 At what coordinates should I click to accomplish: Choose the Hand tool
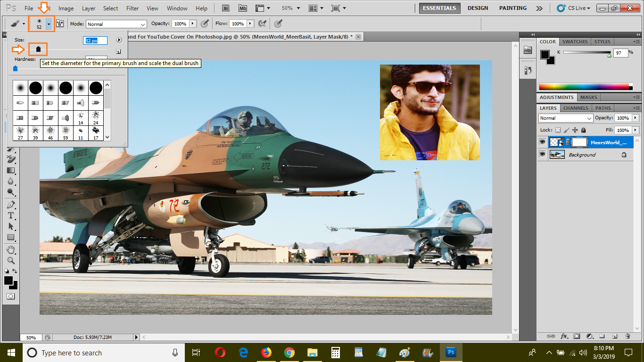click(x=10, y=249)
